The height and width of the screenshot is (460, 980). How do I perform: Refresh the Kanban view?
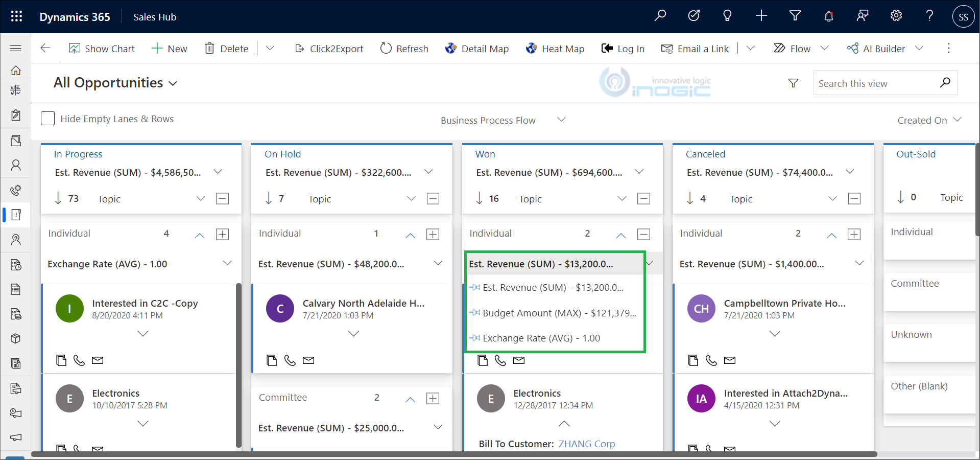click(404, 49)
